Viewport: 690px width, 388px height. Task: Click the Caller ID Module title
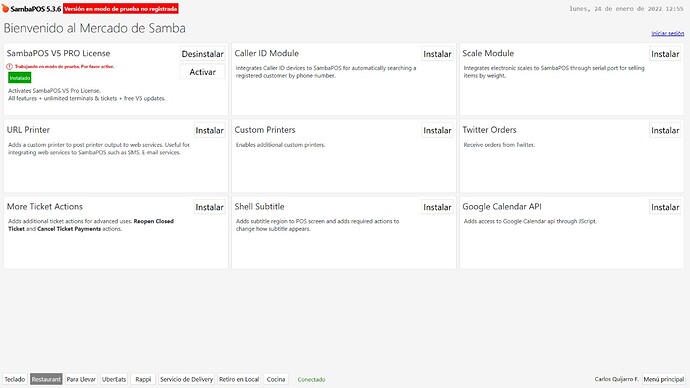point(267,53)
